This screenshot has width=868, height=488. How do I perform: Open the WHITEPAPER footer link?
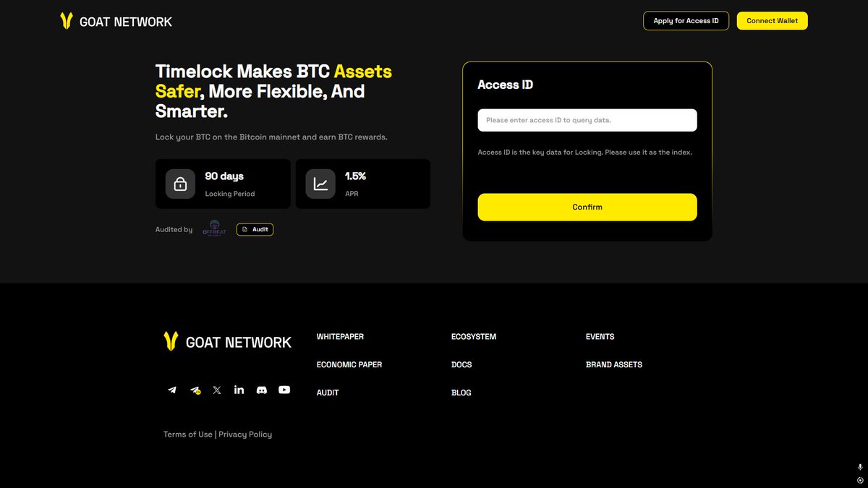click(x=340, y=337)
